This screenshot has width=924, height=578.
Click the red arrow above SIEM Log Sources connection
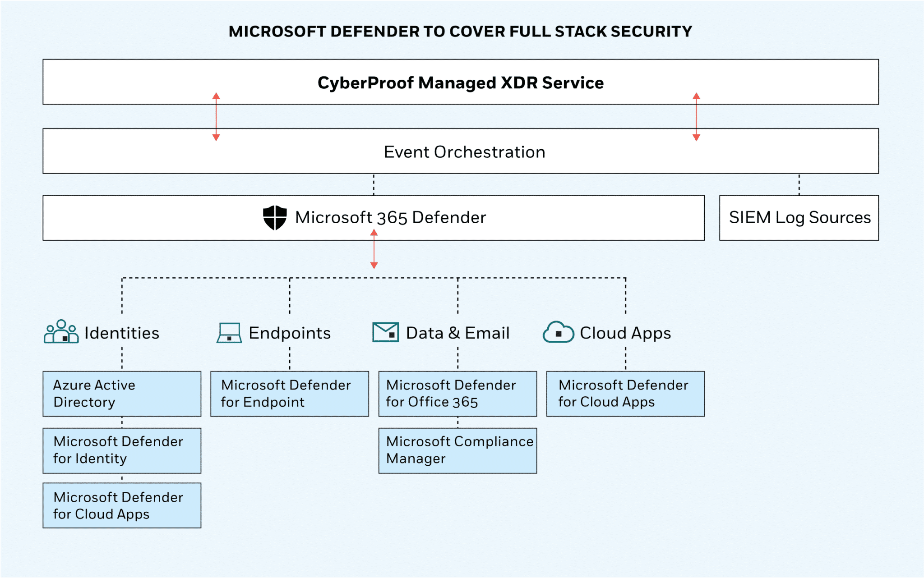point(696,115)
